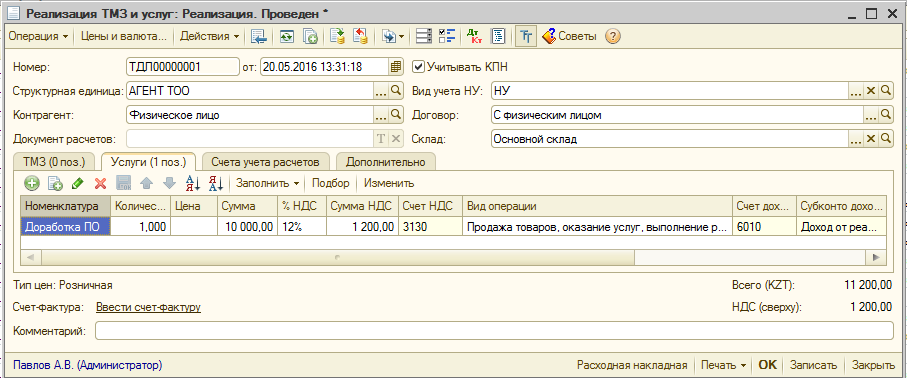Click the post document icon (green arrow with coins)
The height and width of the screenshot is (378, 907).
coord(337,36)
